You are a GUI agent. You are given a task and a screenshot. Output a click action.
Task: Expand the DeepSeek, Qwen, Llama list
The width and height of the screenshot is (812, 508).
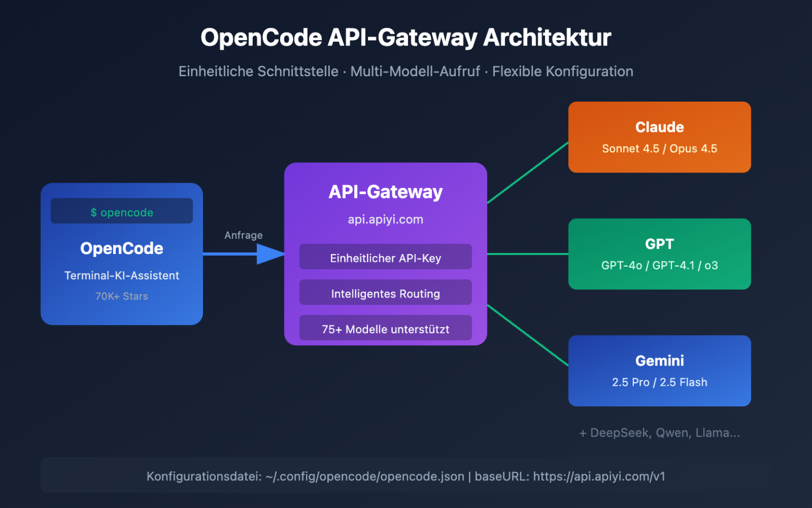click(659, 432)
